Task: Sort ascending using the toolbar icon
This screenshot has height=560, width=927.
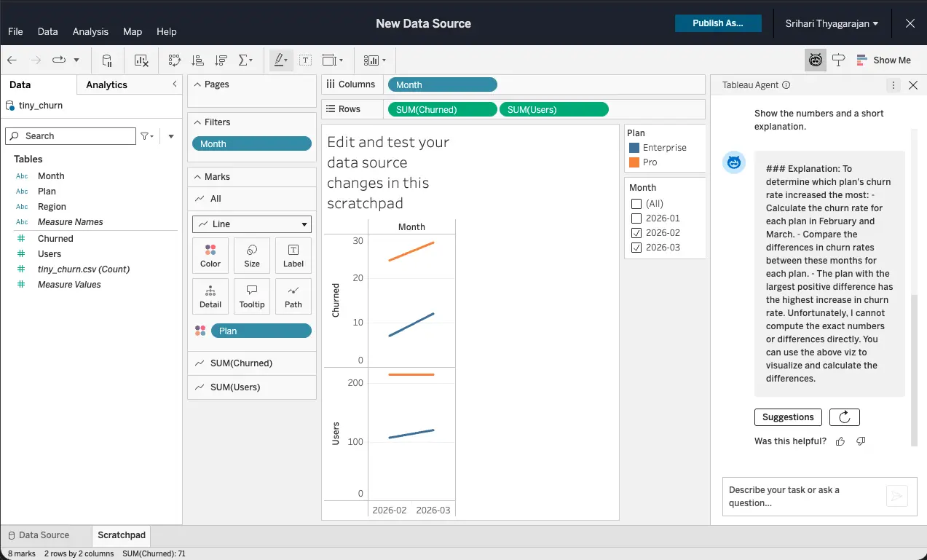Action: pyautogui.click(x=197, y=60)
